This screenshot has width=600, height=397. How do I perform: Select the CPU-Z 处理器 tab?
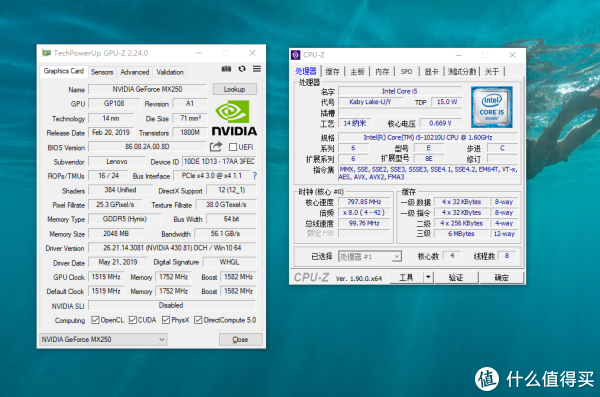306,71
